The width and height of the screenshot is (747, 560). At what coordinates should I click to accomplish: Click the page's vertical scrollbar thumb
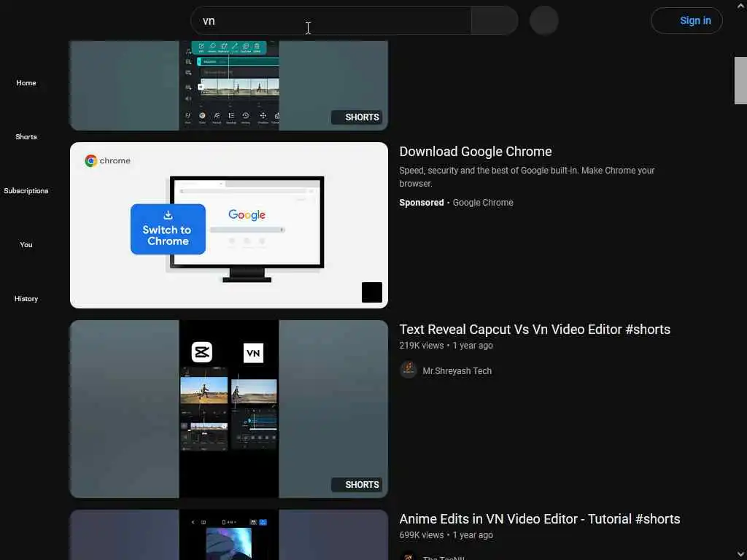[x=740, y=80]
